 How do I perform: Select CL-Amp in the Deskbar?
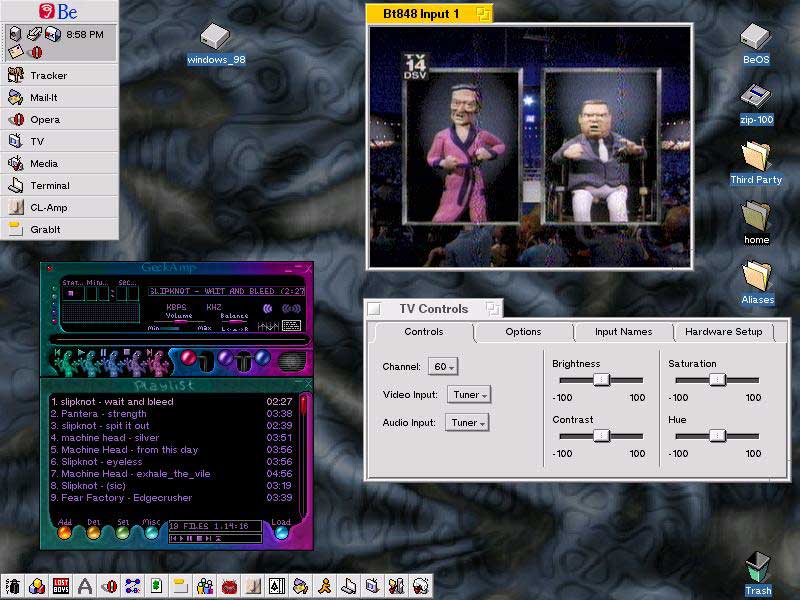(59, 207)
